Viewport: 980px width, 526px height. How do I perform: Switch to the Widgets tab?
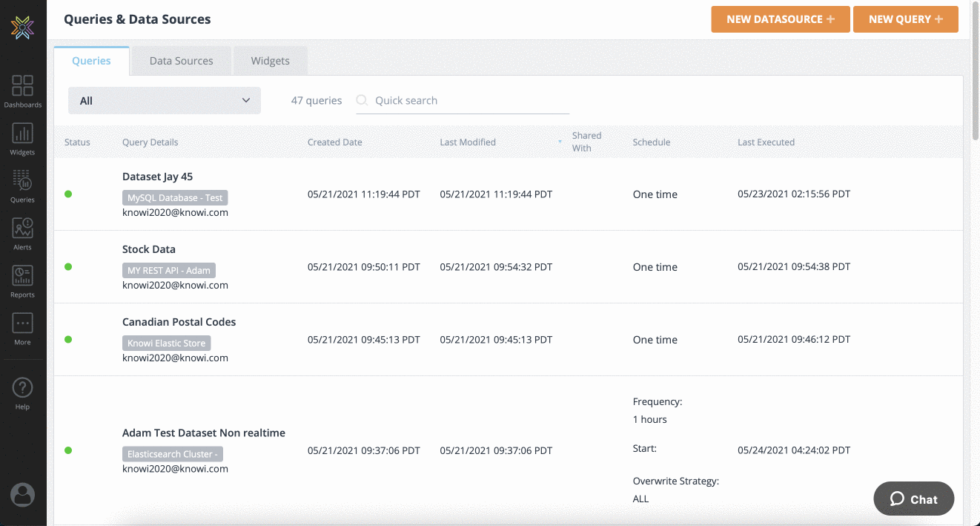pyautogui.click(x=270, y=61)
